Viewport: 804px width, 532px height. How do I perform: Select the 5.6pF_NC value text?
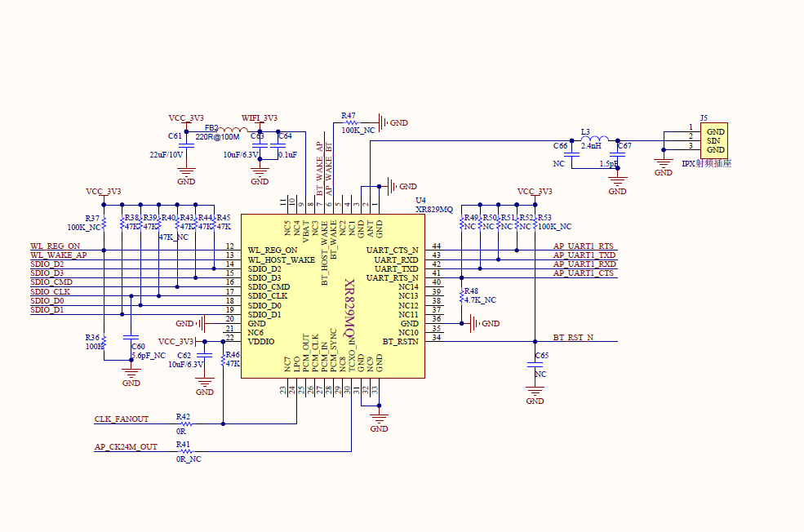149,355
